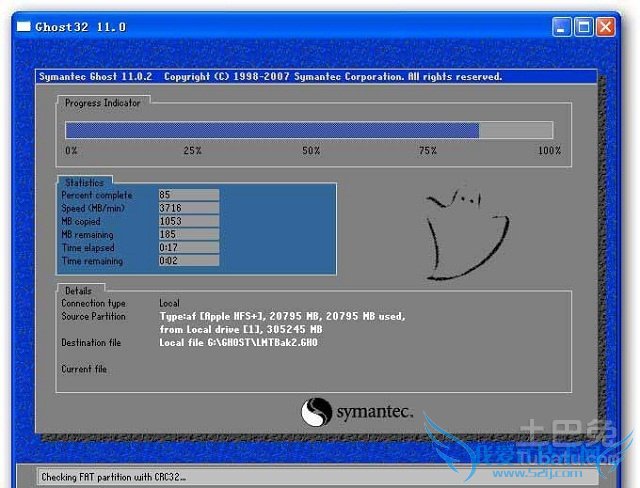Click the MB copied value '1053'

(189, 221)
